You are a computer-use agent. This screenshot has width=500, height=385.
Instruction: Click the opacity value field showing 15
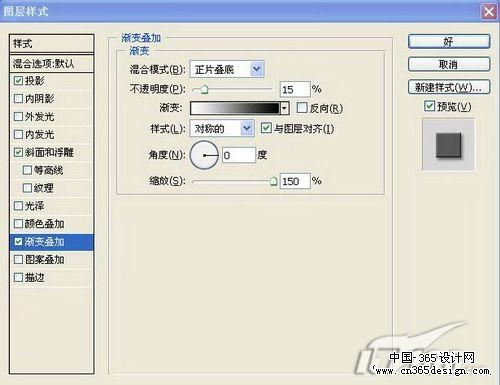295,89
